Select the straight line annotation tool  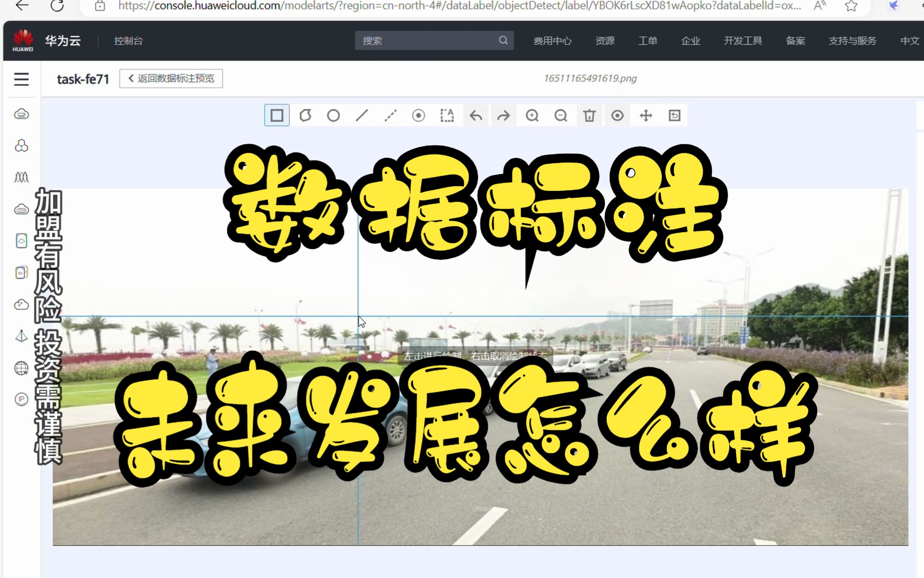click(362, 116)
